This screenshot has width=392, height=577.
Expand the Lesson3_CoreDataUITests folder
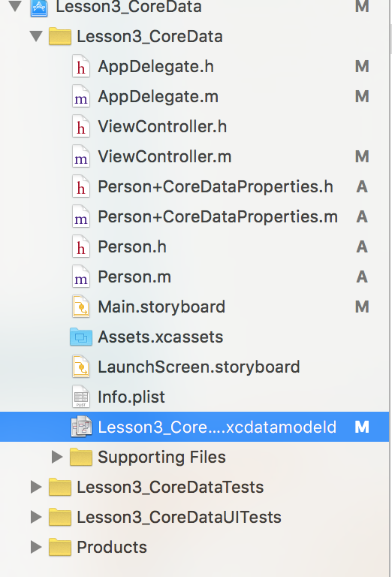35,517
